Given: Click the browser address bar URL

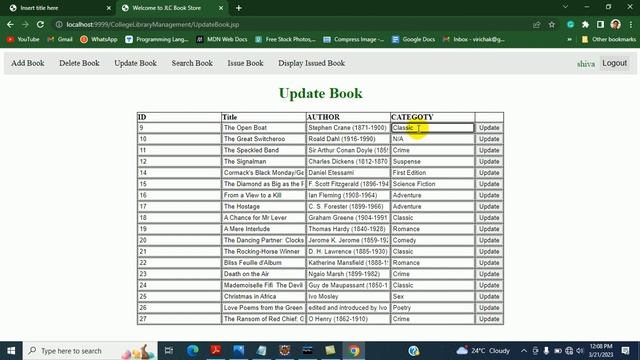Looking at the screenshot, I should pyautogui.click(x=153, y=24).
